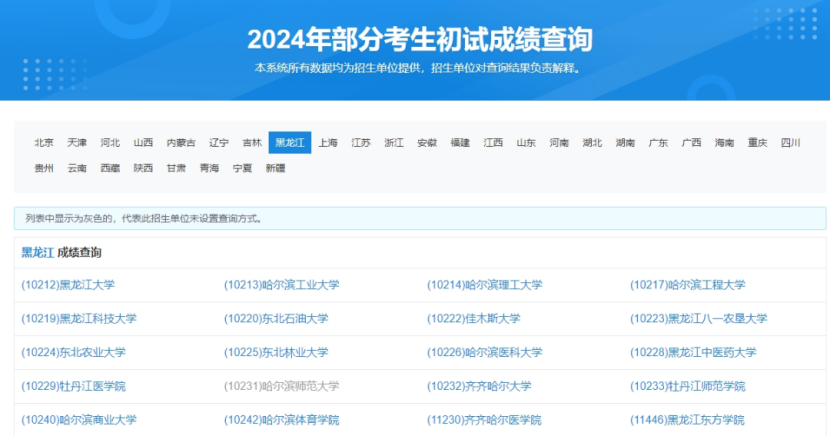Open (10240)哈尔滨商业大学 link
This screenshot has width=830, height=436.
(79, 420)
